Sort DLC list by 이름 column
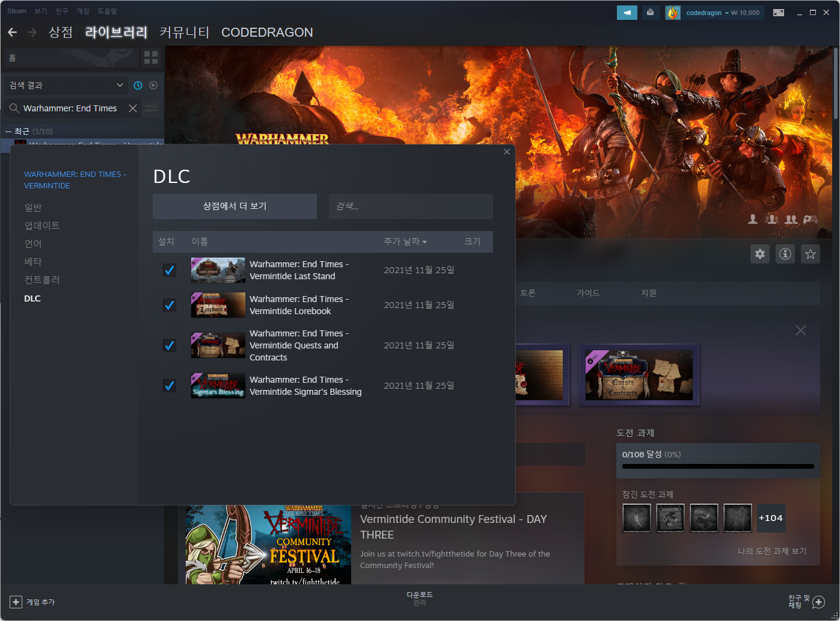This screenshot has height=621, width=840. 200,241
